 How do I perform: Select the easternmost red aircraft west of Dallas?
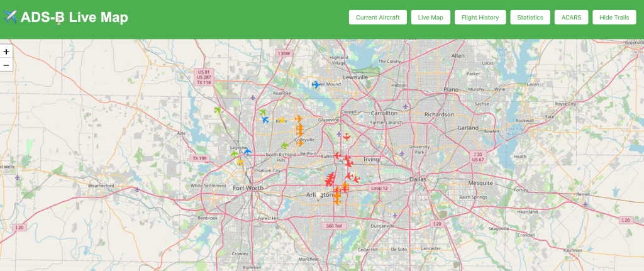(x=356, y=179)
